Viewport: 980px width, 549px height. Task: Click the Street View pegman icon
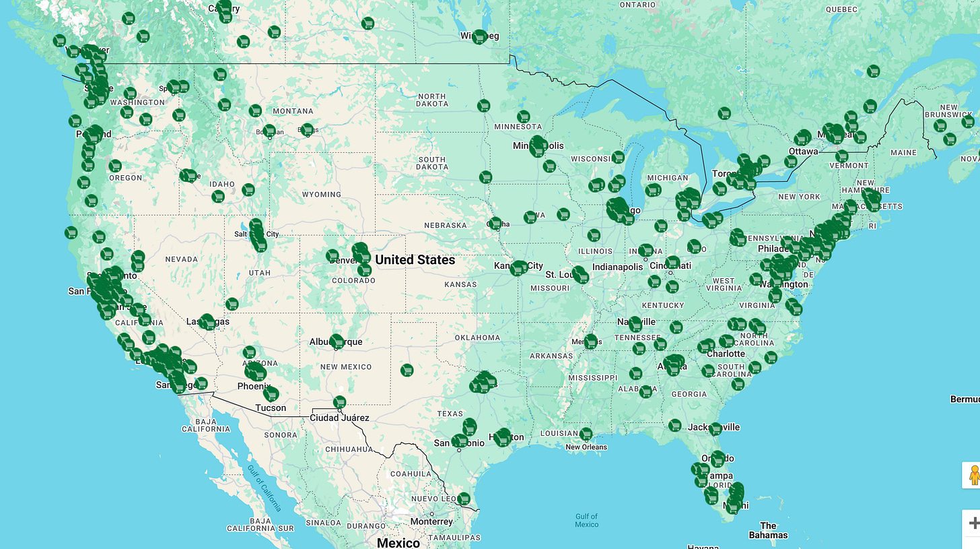(973, 475)
